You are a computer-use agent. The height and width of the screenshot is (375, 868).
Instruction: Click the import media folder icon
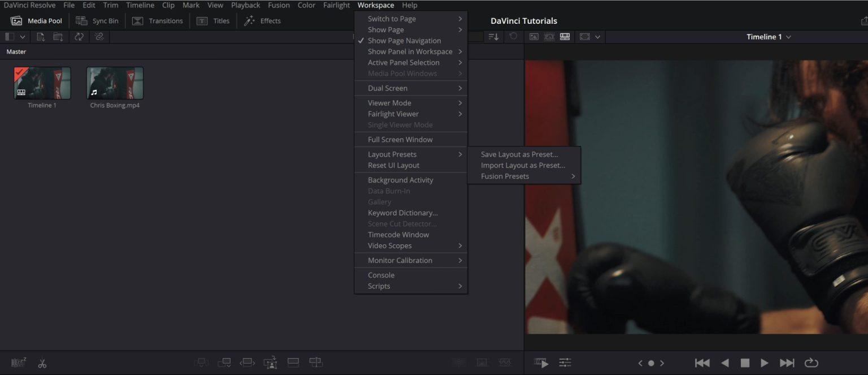pyautogui.click(x=57, y=36)
